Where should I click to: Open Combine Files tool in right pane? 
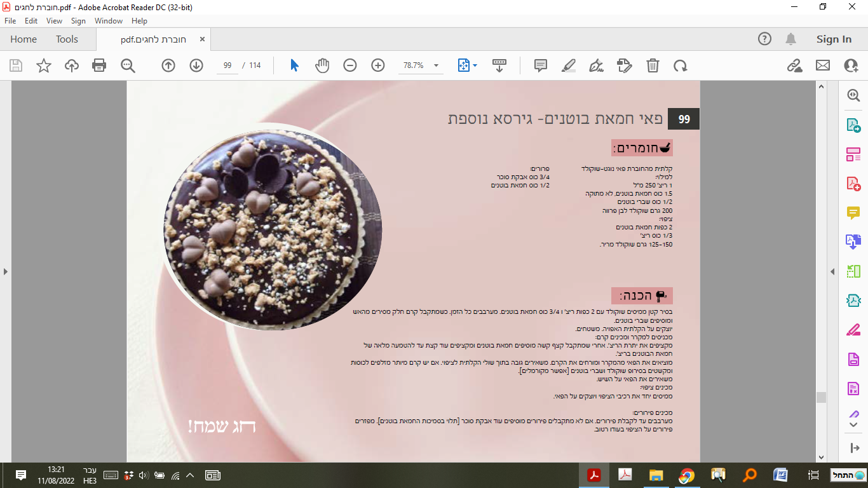[x=853, y=241]
